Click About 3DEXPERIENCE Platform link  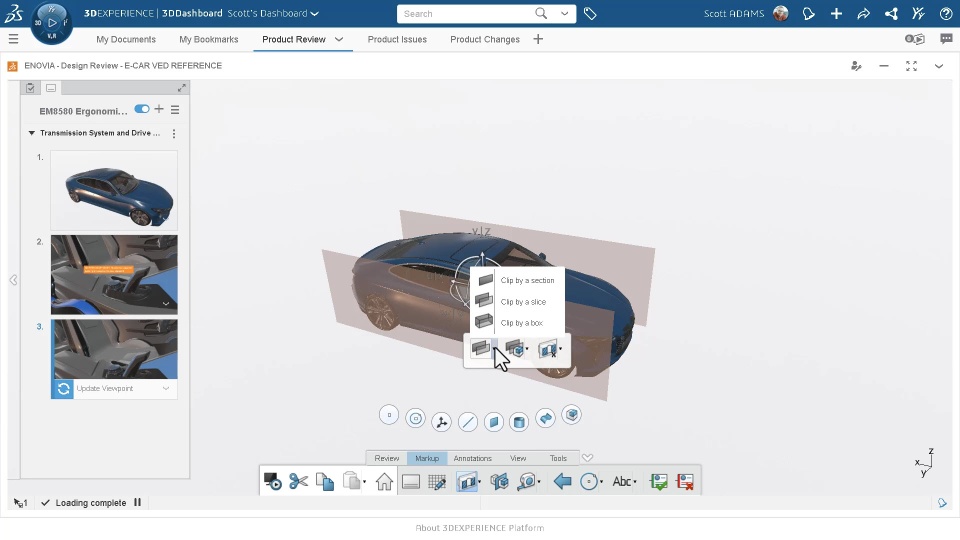coord(480,528)
